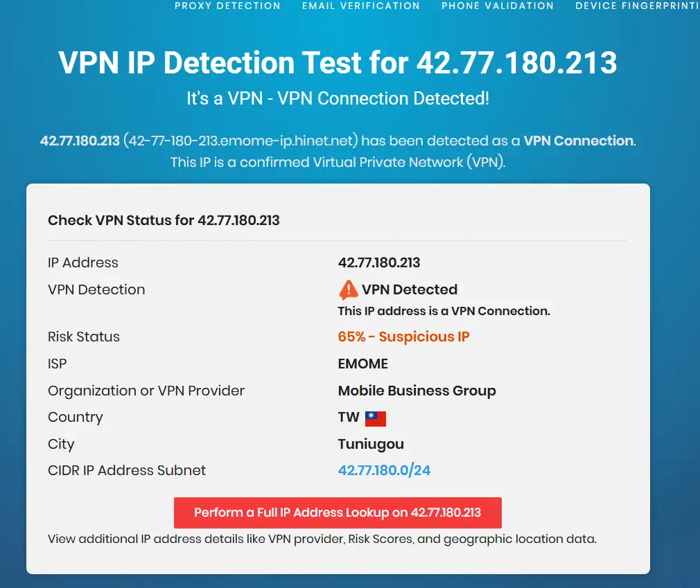Click the 65% - Suspicious IP risk status
The image size is (700, 588).
403,337
